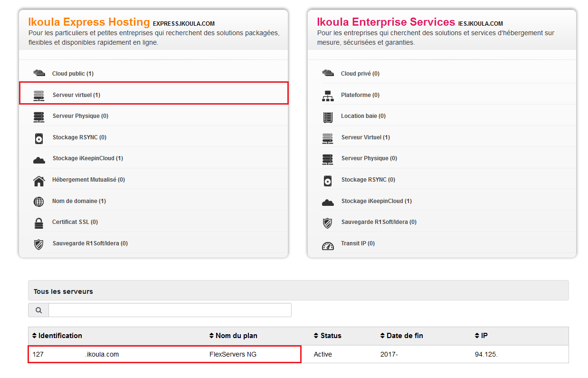588x378 pixels.
Task: Click the Stockage RSYNC disk icon in Express
Action: (39, 138)
